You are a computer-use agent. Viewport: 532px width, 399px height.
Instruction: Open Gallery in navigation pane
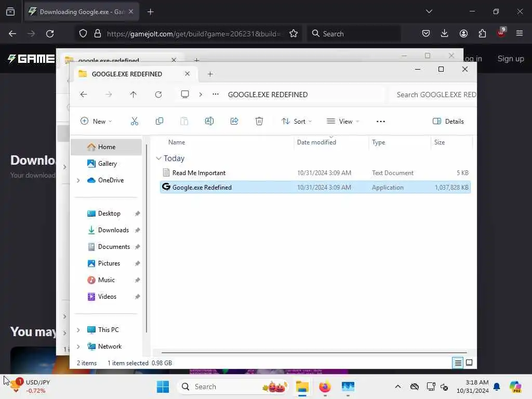[107, 164]
